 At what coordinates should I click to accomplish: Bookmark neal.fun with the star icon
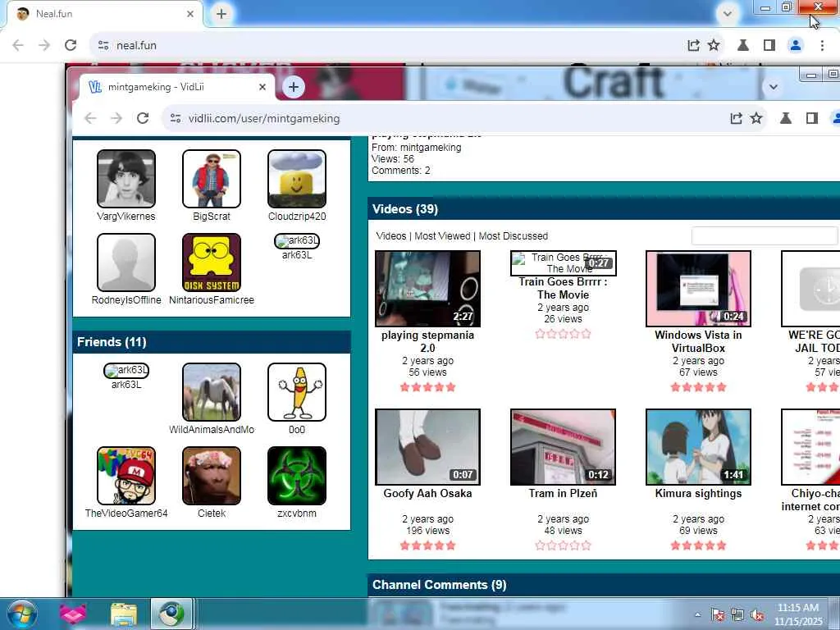[714, 46]
